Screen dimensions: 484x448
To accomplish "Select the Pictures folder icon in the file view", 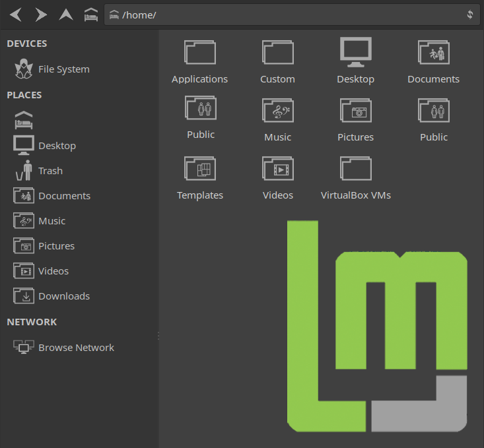I will tap(356, 110).
